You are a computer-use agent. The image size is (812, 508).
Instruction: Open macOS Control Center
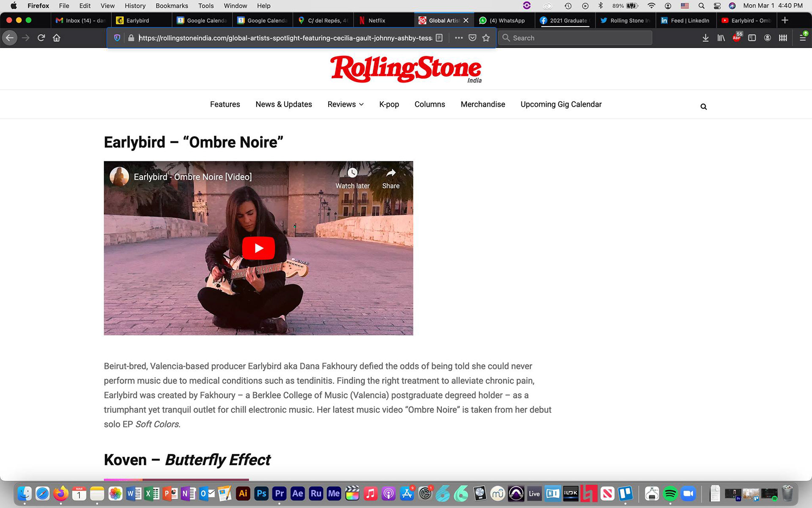[717, 6]
